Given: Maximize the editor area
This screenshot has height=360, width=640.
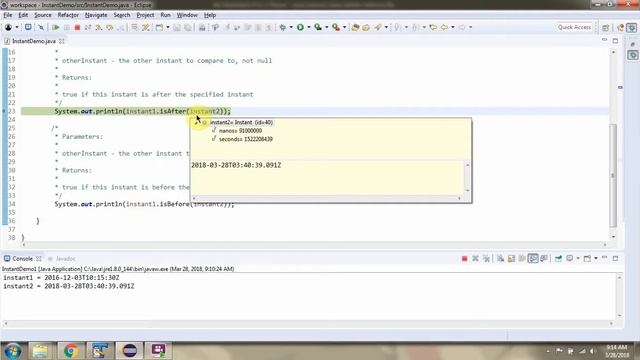Looking at the screenshot, I should 615,41.
